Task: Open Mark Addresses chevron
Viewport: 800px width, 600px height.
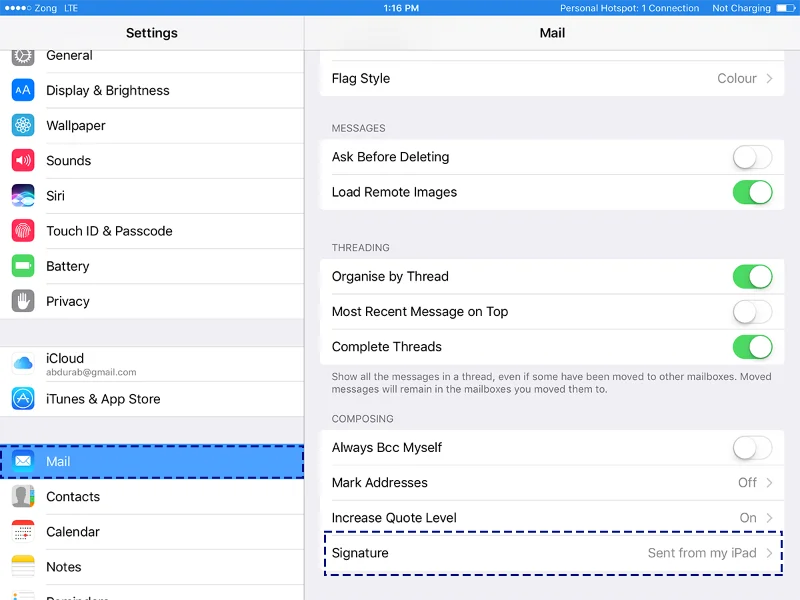Action: [x=769, y=483]
